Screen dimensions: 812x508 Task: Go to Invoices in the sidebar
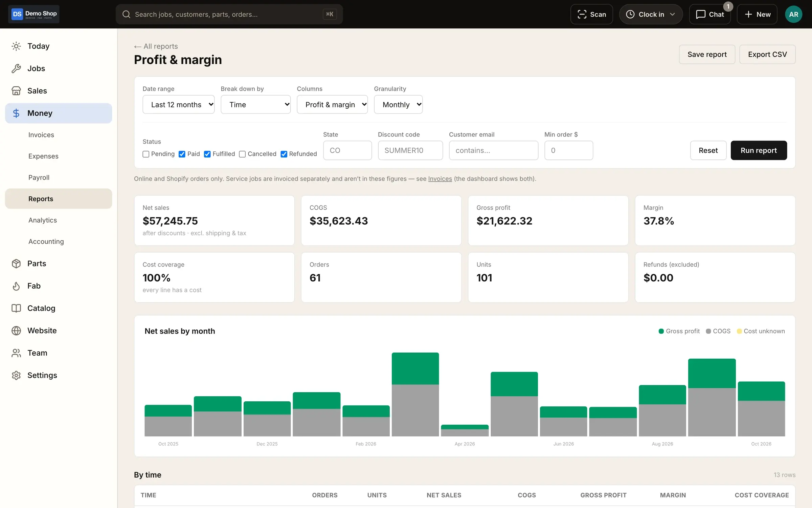pos(41,135)
